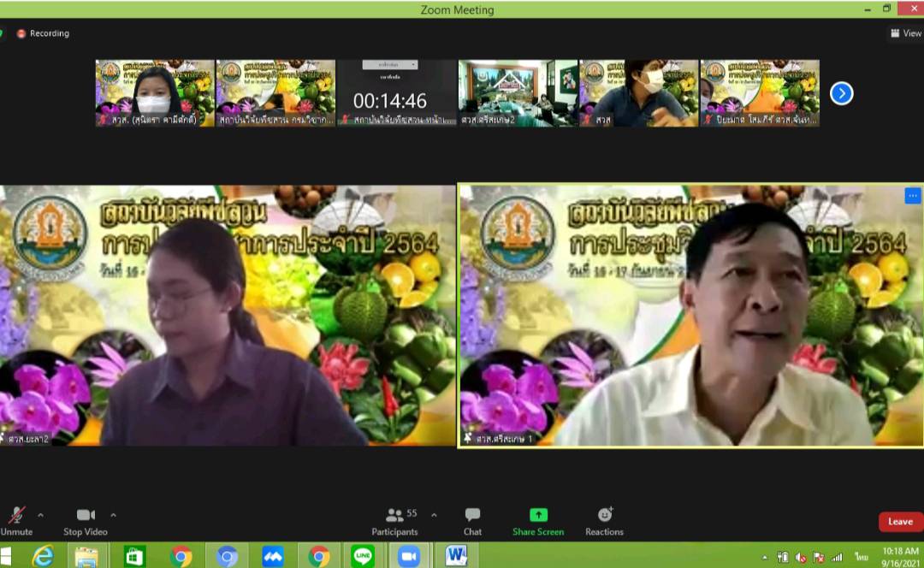Leave the meeting
The width and height of the screenshot is (924, 568).
(900, 522)
